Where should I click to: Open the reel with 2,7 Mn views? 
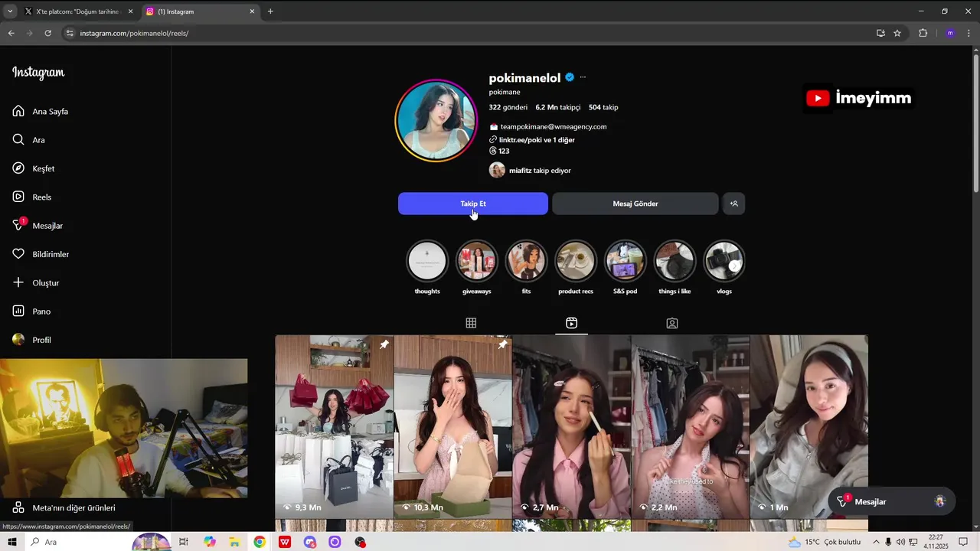(x=572, y=427)
